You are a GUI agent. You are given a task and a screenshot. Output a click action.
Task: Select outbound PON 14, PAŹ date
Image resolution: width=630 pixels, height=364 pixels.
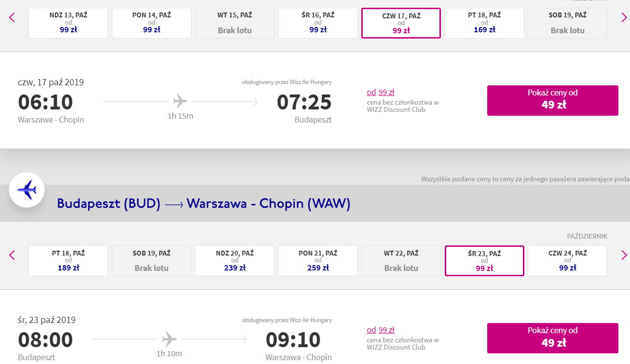[x=151, y=23]
